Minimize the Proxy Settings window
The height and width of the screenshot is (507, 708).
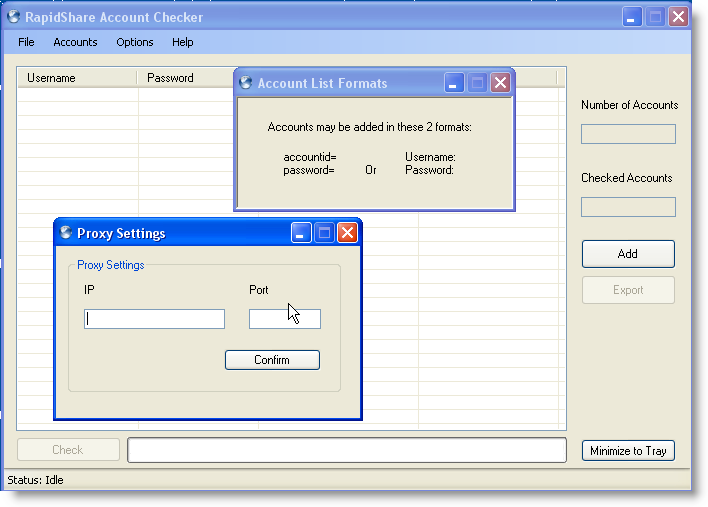(x=301, y=233)
